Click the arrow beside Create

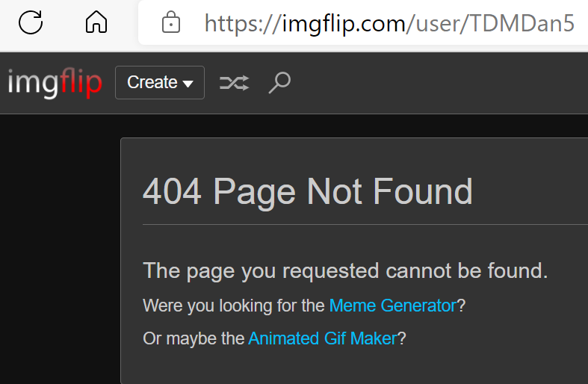(x=188, y=84)
